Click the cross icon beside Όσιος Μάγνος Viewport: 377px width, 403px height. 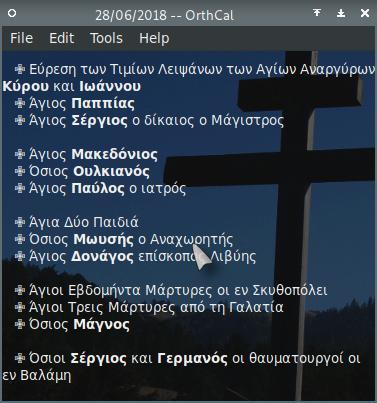[x=20, y=324]
